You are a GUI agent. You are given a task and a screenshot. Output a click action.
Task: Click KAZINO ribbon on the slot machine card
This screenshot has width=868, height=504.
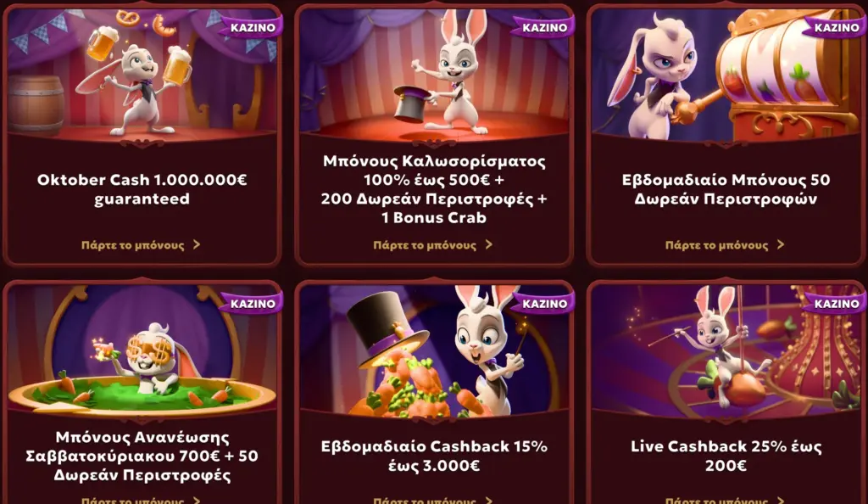[837, 27]
